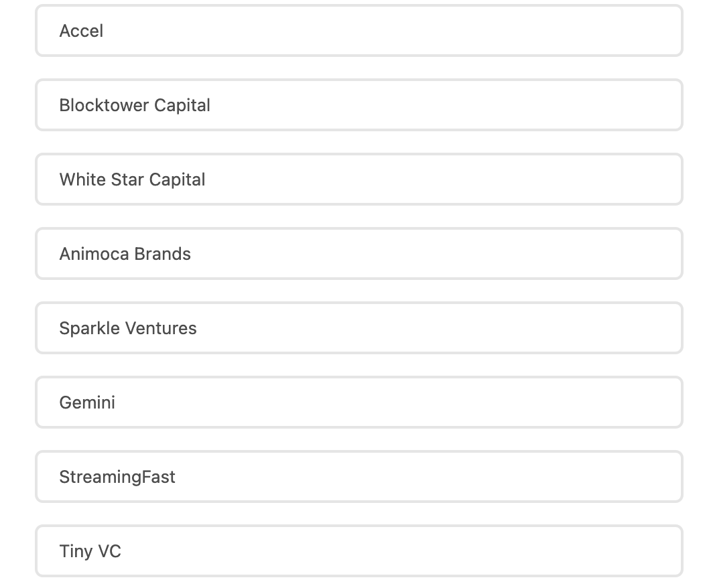Focus the field containing Tiny VC
709x588 pixels.
[x=359, y=551]
